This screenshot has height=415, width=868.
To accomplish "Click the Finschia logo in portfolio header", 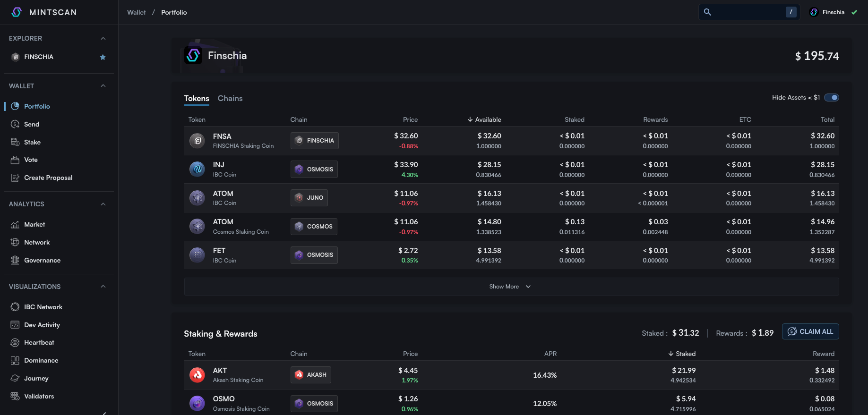I will pyautogui.click(x=193, y=56).
